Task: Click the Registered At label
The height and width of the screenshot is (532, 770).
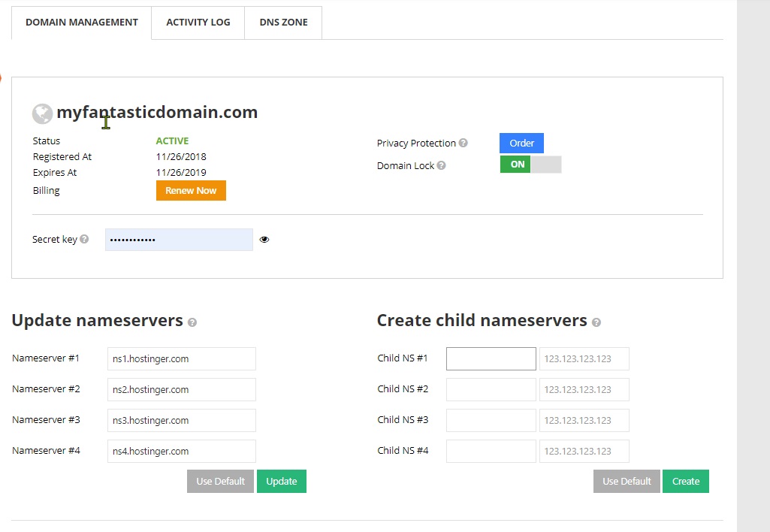Action: 62,157
